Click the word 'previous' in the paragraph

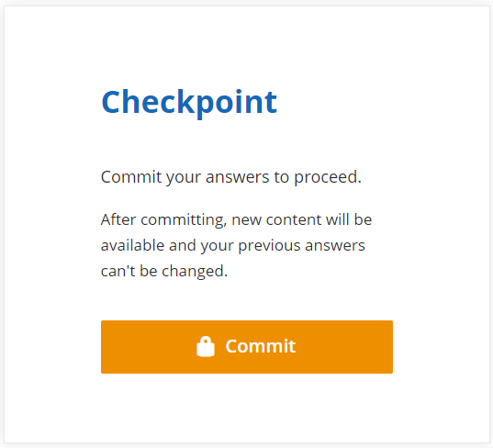(x=269, y=246)
